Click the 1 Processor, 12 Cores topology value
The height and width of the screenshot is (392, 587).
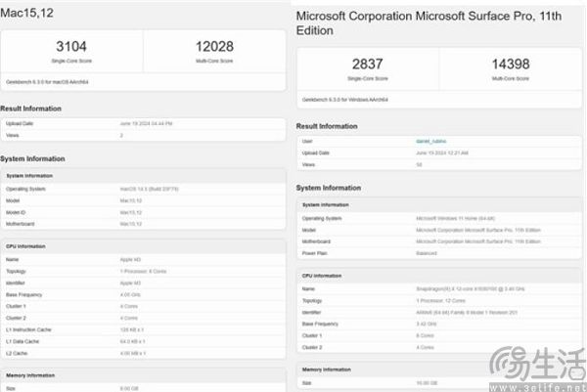coord(440,300)
